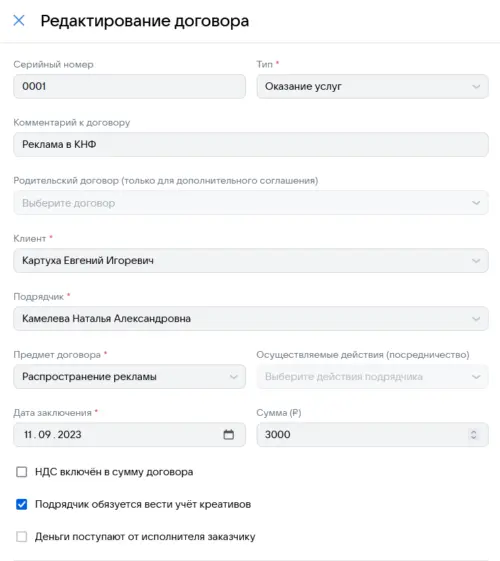Close the contract editing form
The height and width of the screenshot is (561, 500).
tap(19, 20)
